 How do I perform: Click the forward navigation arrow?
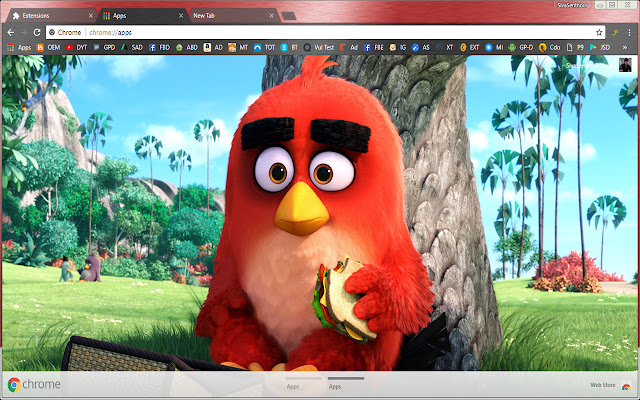[x=24, y=32]
